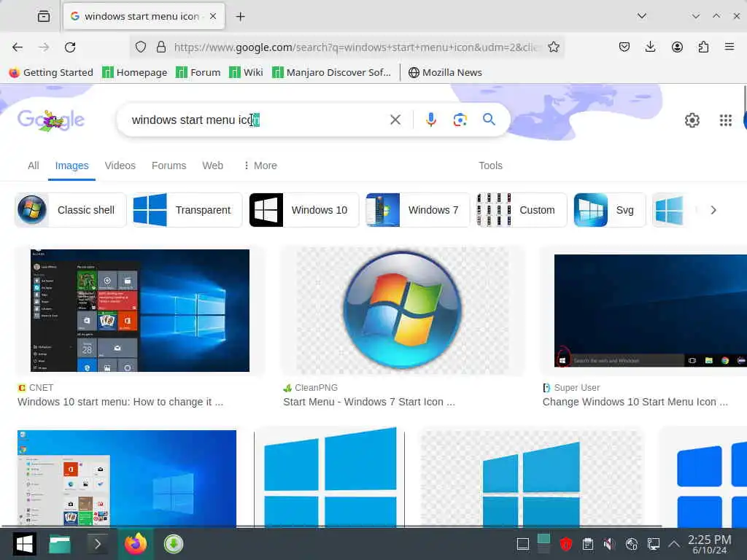Switch to the Web tab

(212, 166)
